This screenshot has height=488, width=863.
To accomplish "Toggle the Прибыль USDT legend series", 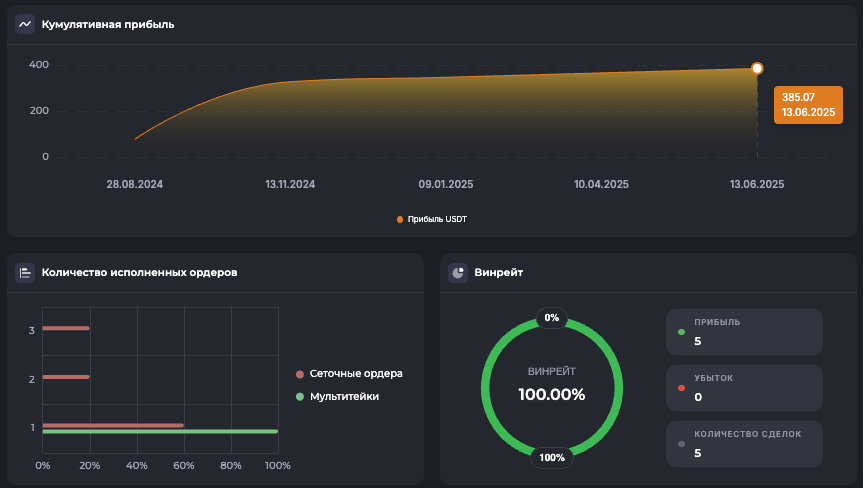I will coord(431,219).
